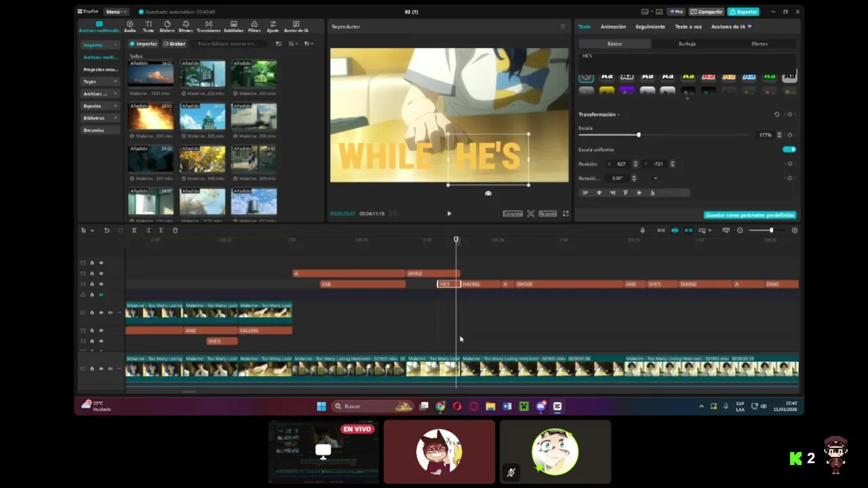The image size is (868, 488).
Task: Add a keyframe for Posición
Action: [x=790, y=164]
